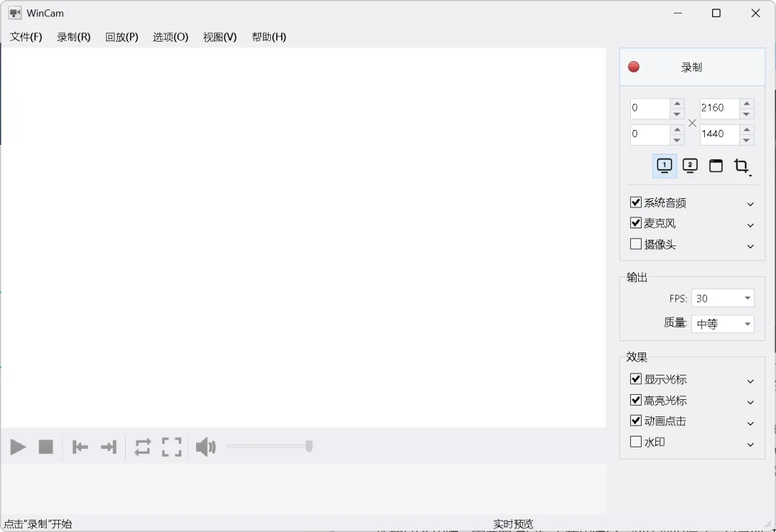This screenshot has height=532, width=776.
Task: Expand 麦克风 options chevron
Action: 750,225
